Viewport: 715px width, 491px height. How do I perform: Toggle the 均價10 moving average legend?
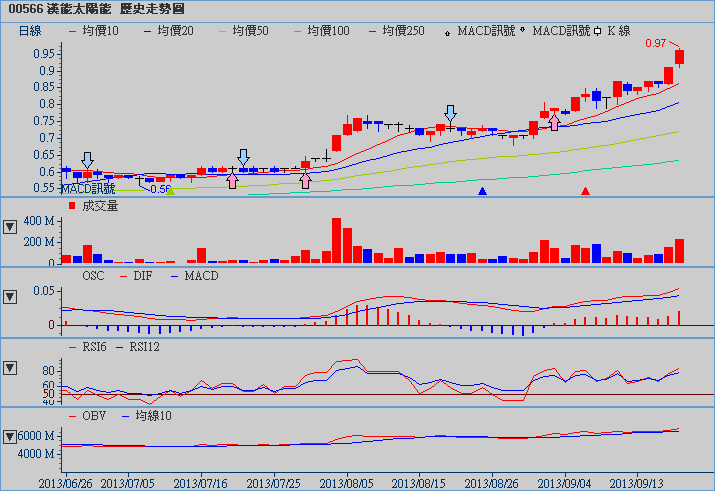point(95,31)
